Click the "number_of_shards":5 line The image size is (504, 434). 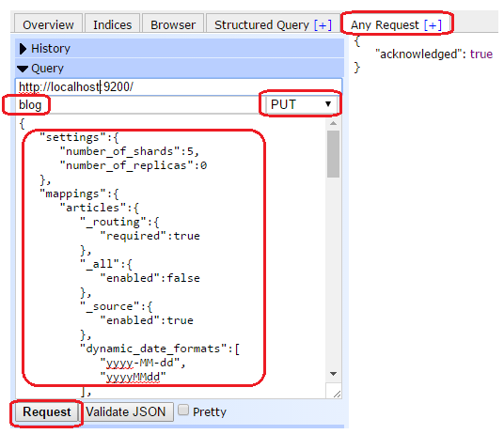129,151
